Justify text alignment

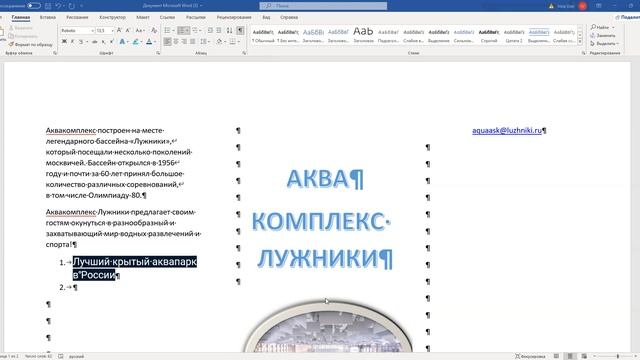[192, 42]
